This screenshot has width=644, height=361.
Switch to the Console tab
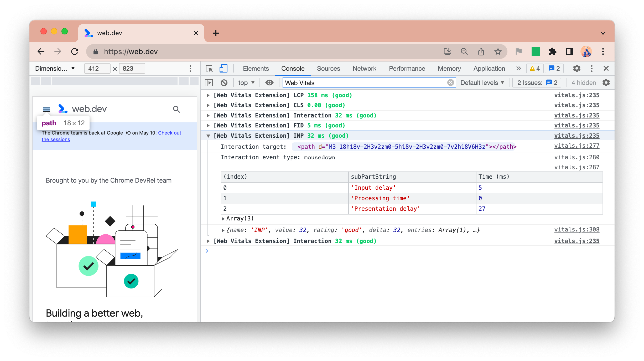pos(293,69)
